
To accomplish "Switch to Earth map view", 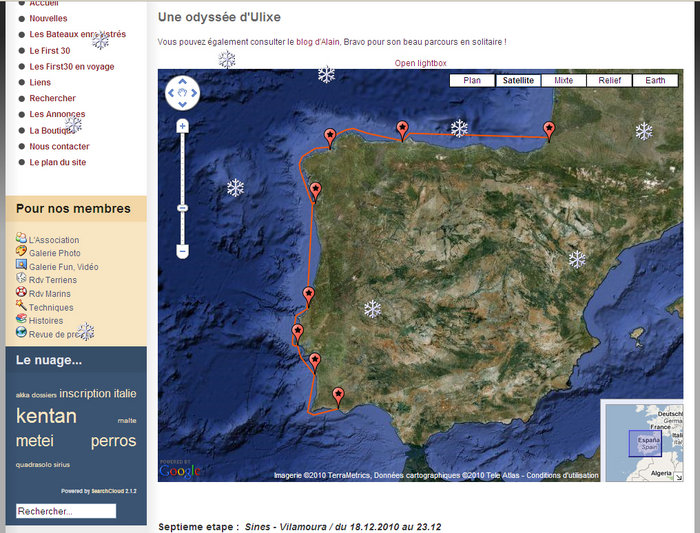I will coord(655,80).
